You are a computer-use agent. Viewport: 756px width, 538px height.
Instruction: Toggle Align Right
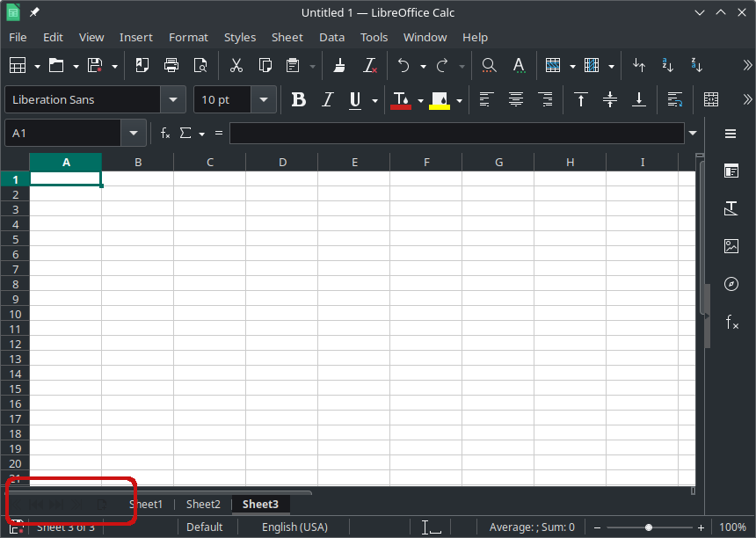tap(545, 100)
